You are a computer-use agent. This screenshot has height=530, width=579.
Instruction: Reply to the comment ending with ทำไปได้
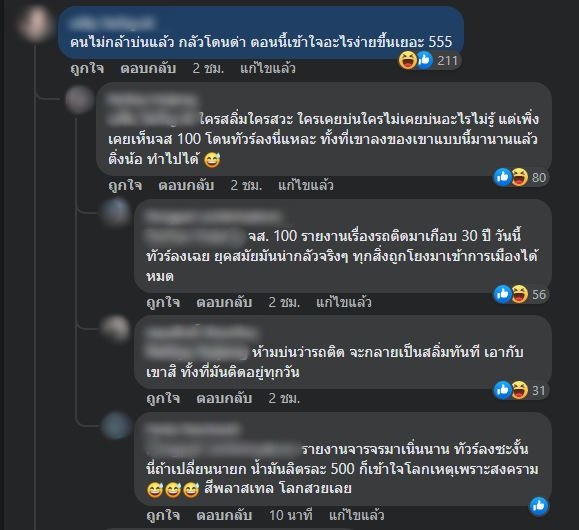click(186, 185)
